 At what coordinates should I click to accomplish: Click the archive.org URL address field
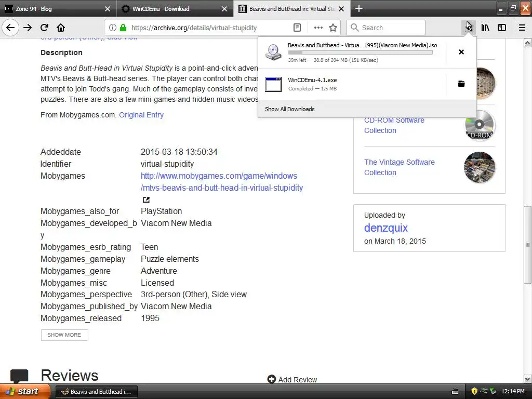pyautogui.click(x=210, y=28)
